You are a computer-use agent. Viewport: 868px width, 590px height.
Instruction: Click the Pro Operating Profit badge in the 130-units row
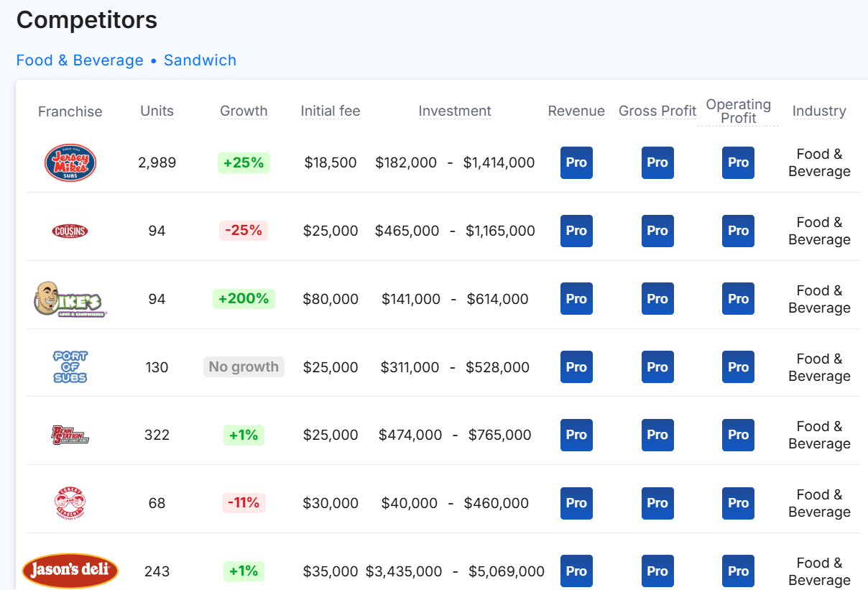pyautogui.click(x=738, y=367)
